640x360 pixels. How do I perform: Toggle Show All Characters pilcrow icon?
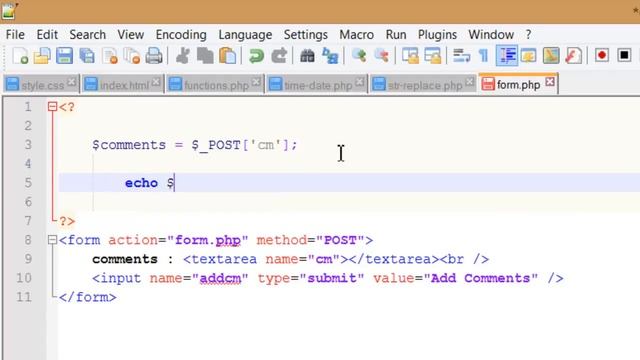[484, 56]
